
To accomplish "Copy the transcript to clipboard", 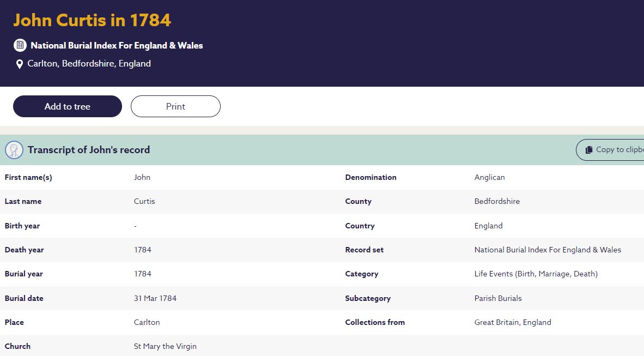I will pyautogui.click(x=610, y=150).
